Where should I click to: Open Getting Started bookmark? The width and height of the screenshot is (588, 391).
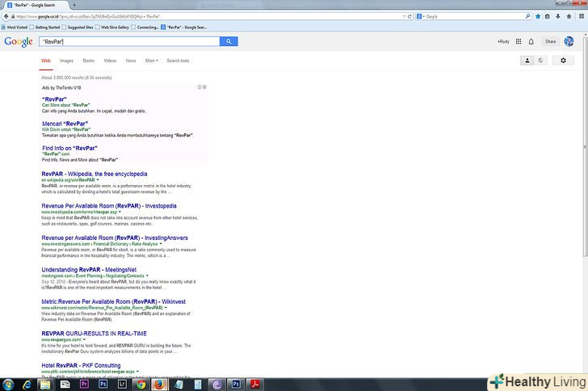pos(44,27)
